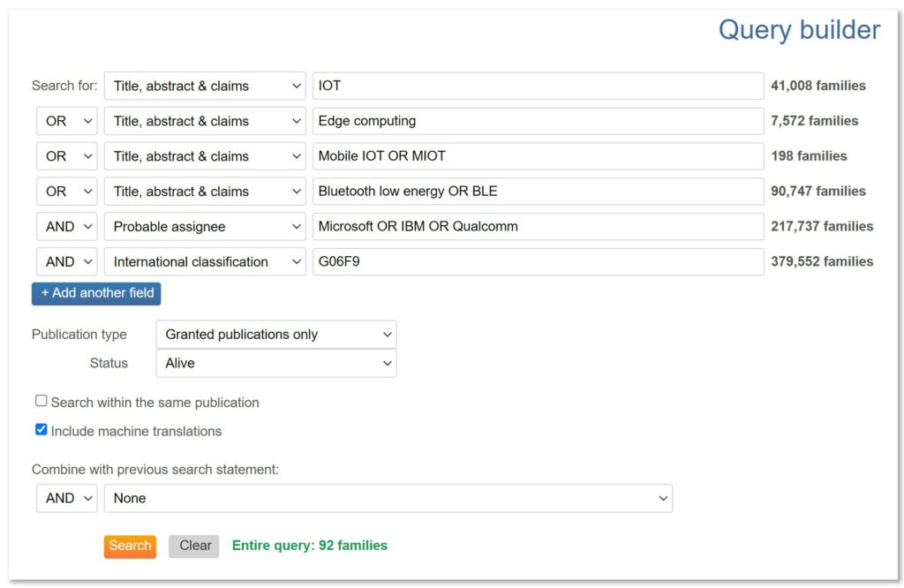Image resolution: width=904 pixels, height=588 pixels.
Task: Open the AND operator beside "International classification"
Action: (66, 261)
